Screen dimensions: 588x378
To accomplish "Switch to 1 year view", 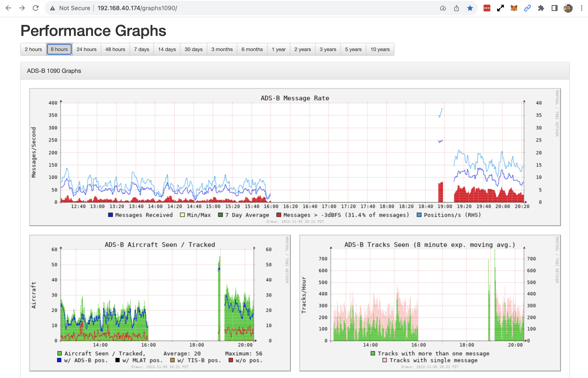I will [x=279, y=49].
